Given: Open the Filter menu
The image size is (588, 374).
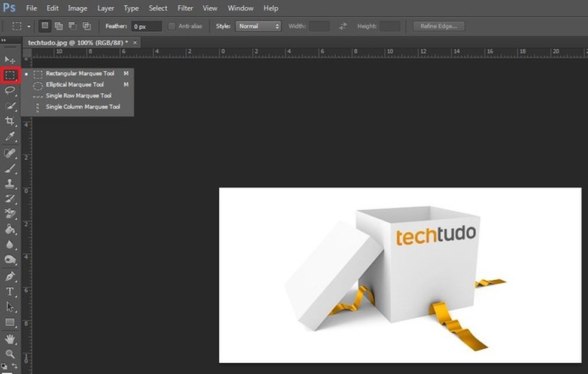Looking at the screenshot, I should (x=185, y=8).
